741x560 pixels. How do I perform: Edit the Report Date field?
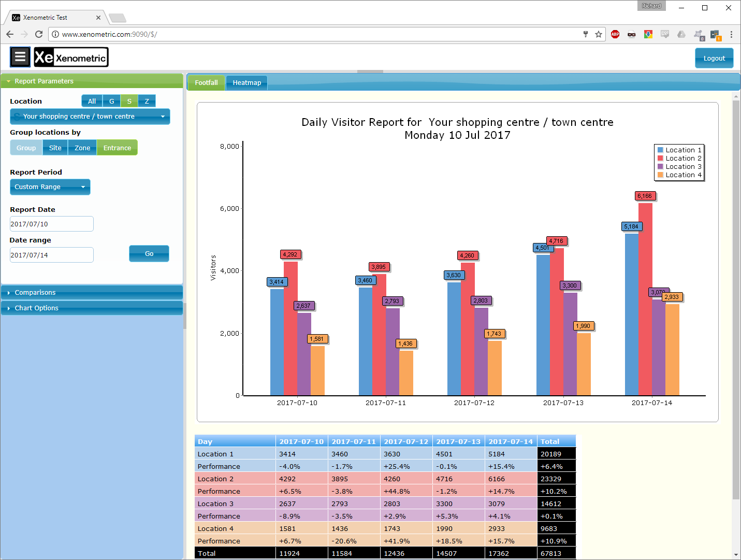[x=52, y=224]
